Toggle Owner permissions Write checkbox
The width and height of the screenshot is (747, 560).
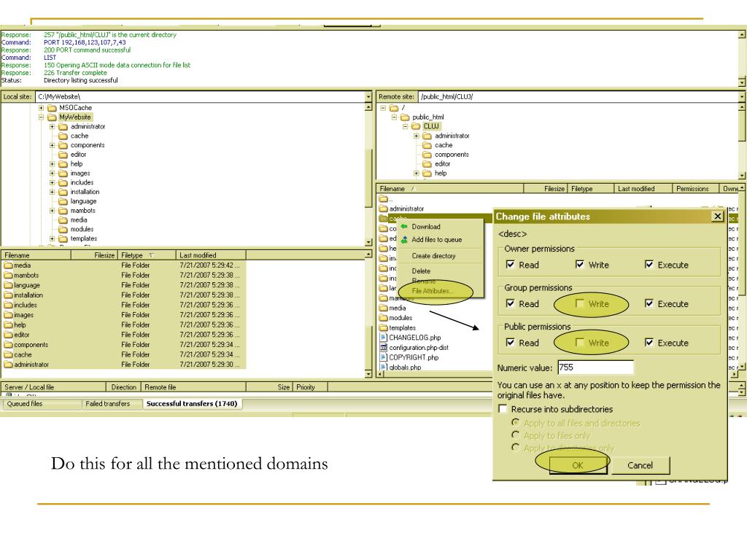click(580, 264)
